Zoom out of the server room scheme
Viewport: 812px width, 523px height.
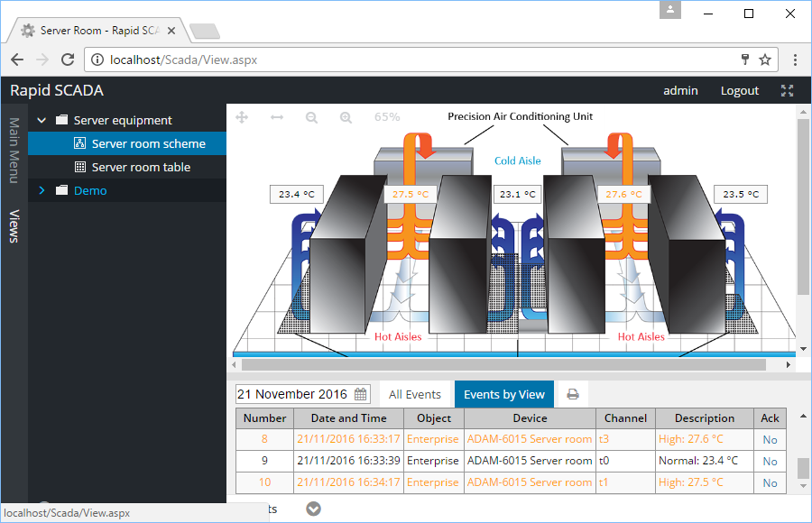[x=311, y=117]
